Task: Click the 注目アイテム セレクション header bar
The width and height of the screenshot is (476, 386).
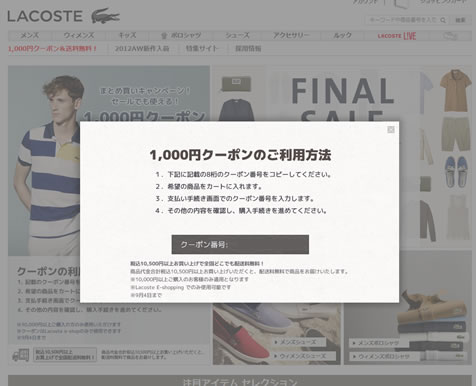Action: coord(240,381)
